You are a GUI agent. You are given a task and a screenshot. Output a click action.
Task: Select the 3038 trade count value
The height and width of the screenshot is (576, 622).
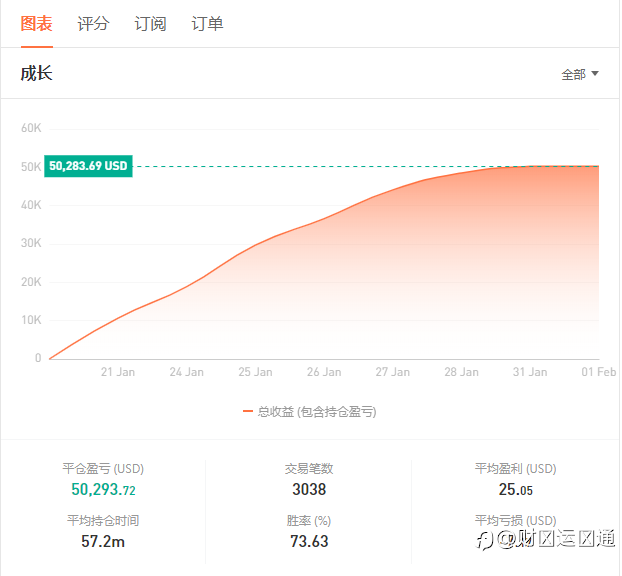coord(309,489)
